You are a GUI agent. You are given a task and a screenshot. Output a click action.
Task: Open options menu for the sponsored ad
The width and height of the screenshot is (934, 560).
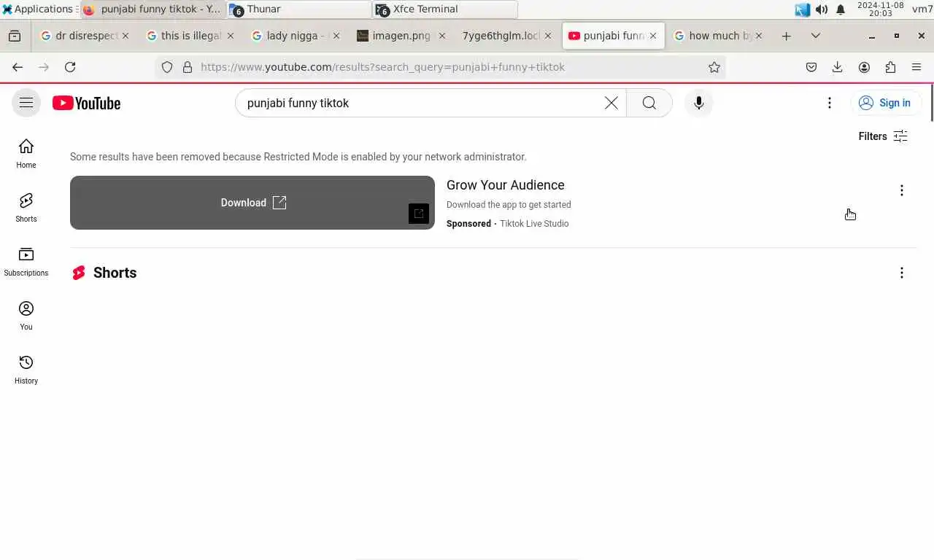click(x=901, y=190)
